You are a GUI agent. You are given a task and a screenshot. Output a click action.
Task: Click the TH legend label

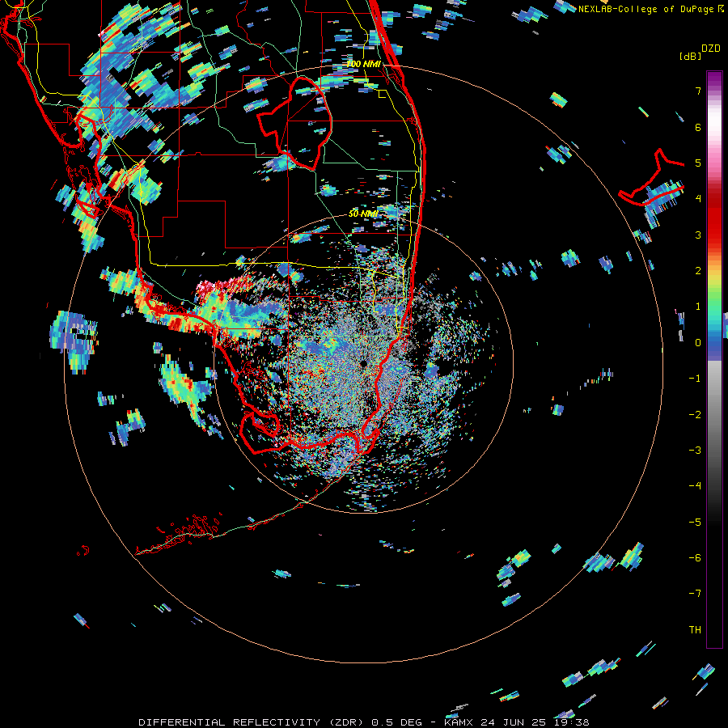tap(695, 630)
